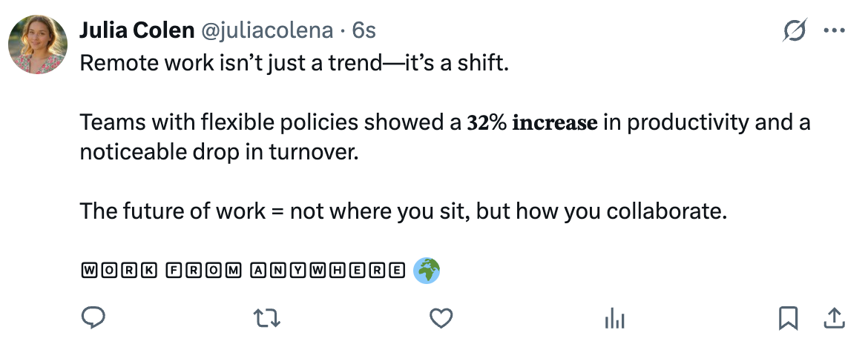Reply using the speech bubble icon
The image size is (868, 350).
92,318
